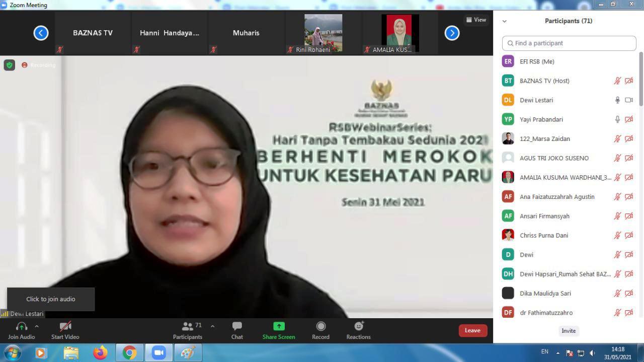Collapse the Participants panel with the chevron
The image size is (644, 362).
coord(504,21)
